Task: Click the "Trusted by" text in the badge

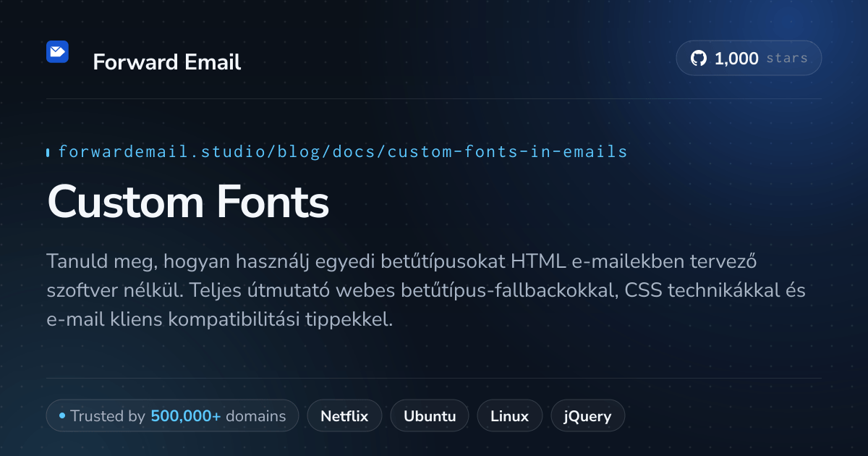Action: (109, 416)
